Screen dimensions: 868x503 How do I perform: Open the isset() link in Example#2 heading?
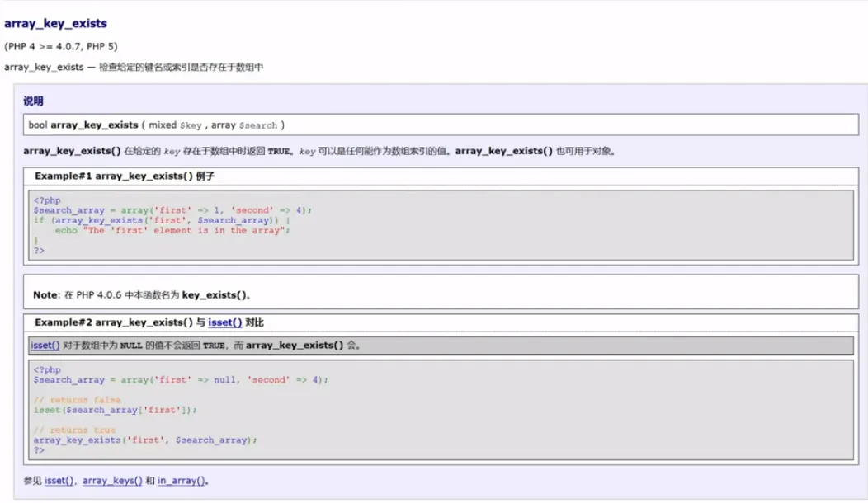(x=224, y=322)
